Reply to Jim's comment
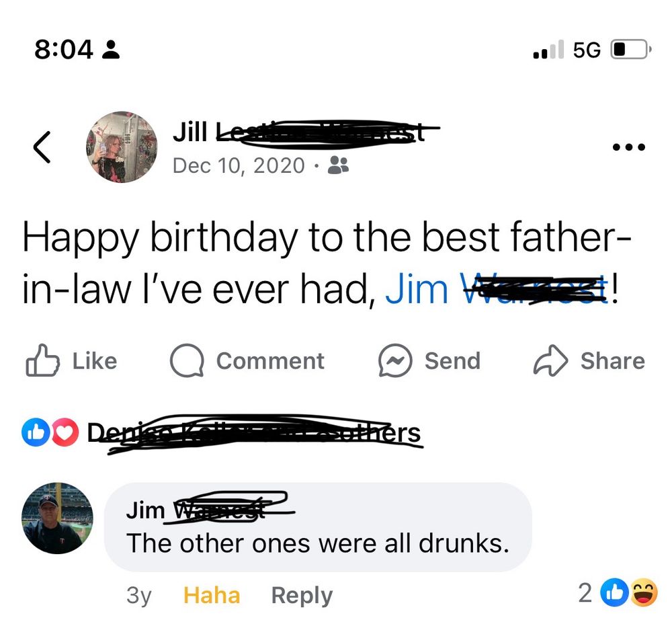The width and height of the screenshot is (672, 626). tap(302, 596)
